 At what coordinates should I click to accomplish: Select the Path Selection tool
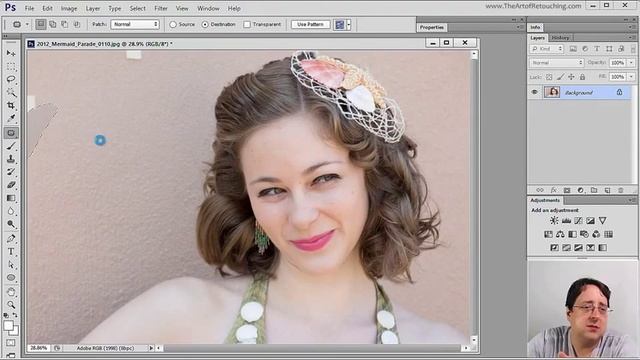tap(11, 264)
